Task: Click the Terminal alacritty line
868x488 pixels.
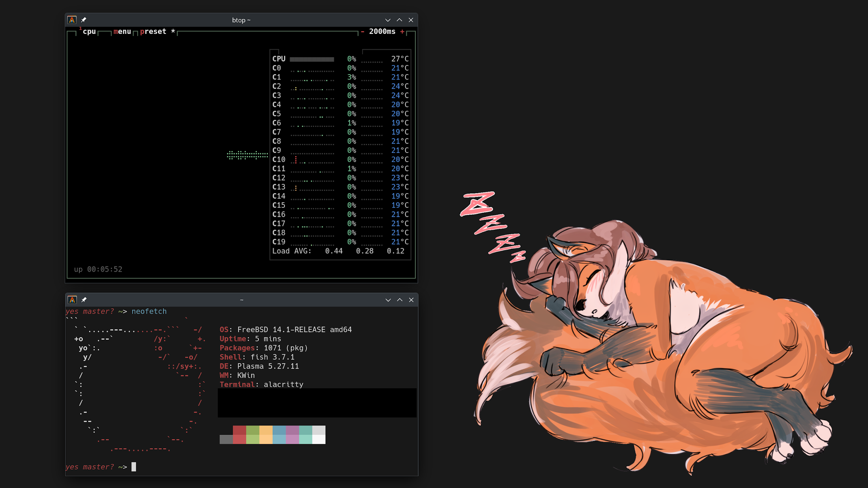Action: 262,385
